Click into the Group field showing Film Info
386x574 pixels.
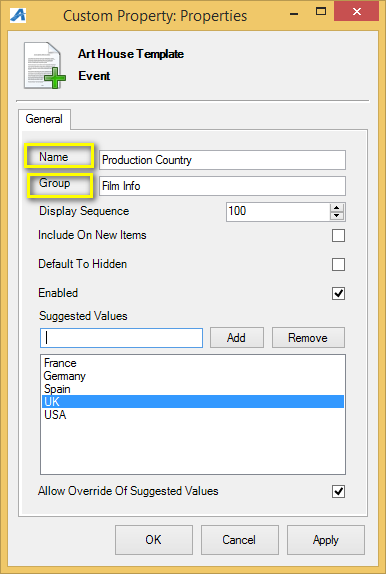[x=222, y=186]
